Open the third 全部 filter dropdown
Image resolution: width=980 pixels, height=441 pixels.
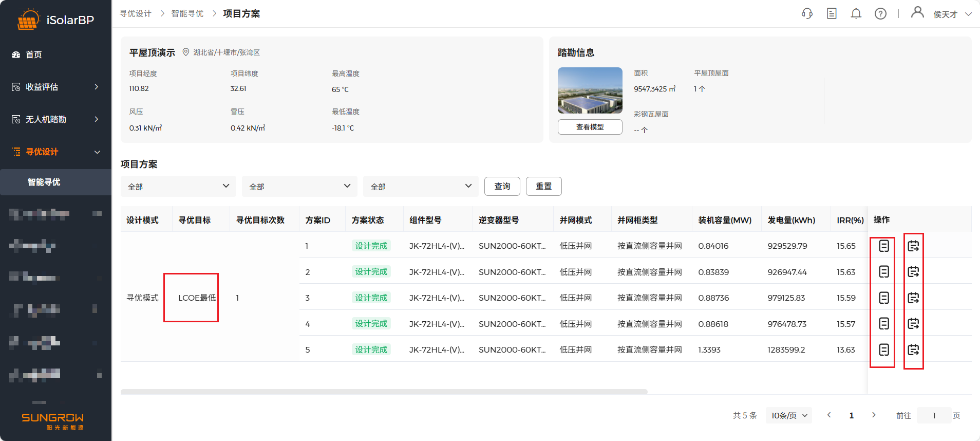tap(421, 187)
